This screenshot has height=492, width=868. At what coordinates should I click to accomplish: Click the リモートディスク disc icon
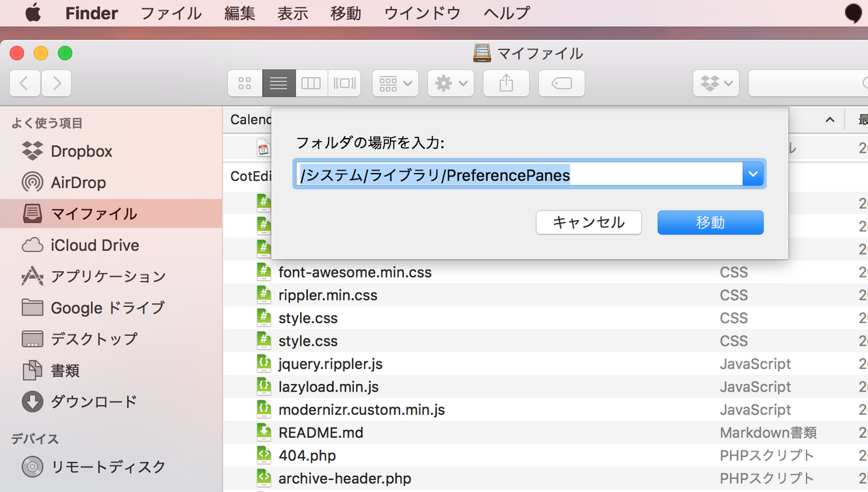click(32, 467)
